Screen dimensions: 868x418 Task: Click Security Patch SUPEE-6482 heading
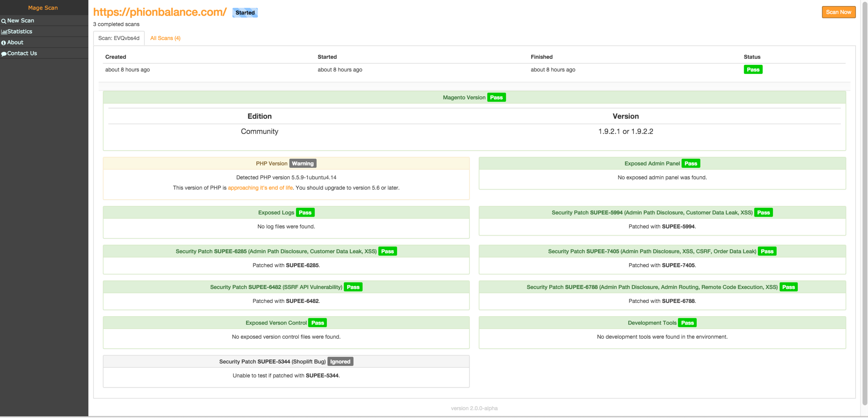click(276, 287)
